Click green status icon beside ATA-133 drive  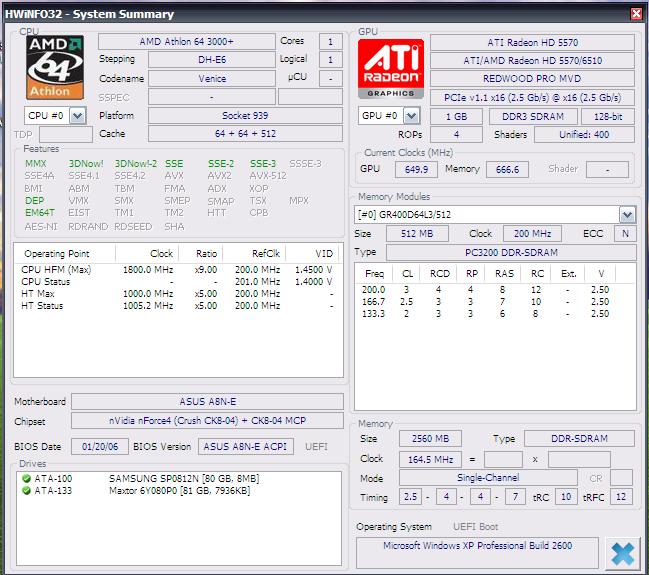coord(26,491)
